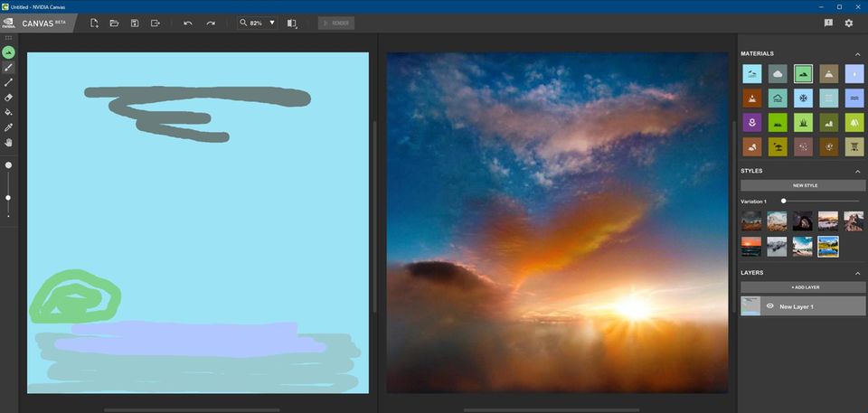Toggle the split view layout icon

pos(292,23)
